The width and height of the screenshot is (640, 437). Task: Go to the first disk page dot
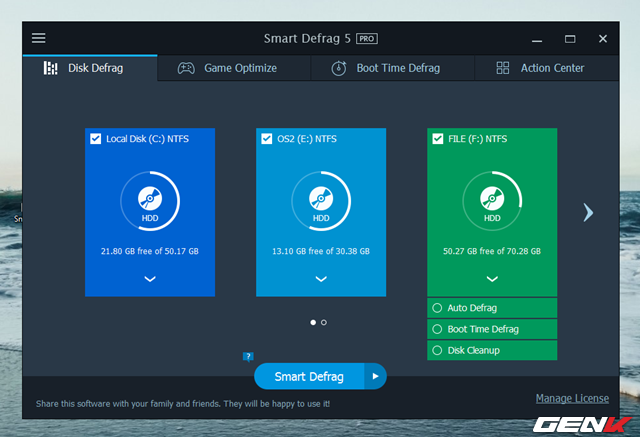(x=313, y=322)
